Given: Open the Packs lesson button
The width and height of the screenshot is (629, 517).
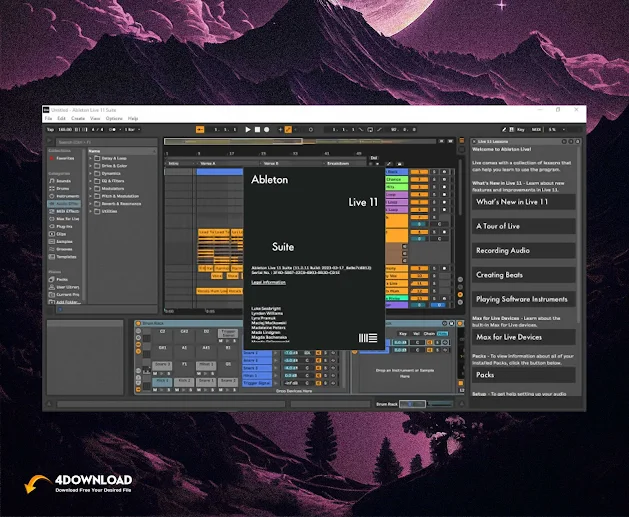Looking at the screenshot, I should coord(523,375).
